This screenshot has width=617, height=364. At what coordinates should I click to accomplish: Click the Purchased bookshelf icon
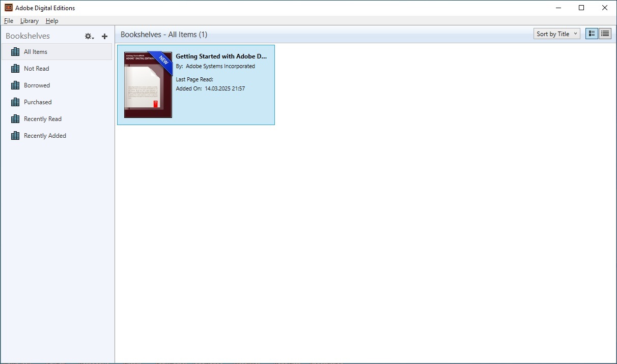point(15,102)
